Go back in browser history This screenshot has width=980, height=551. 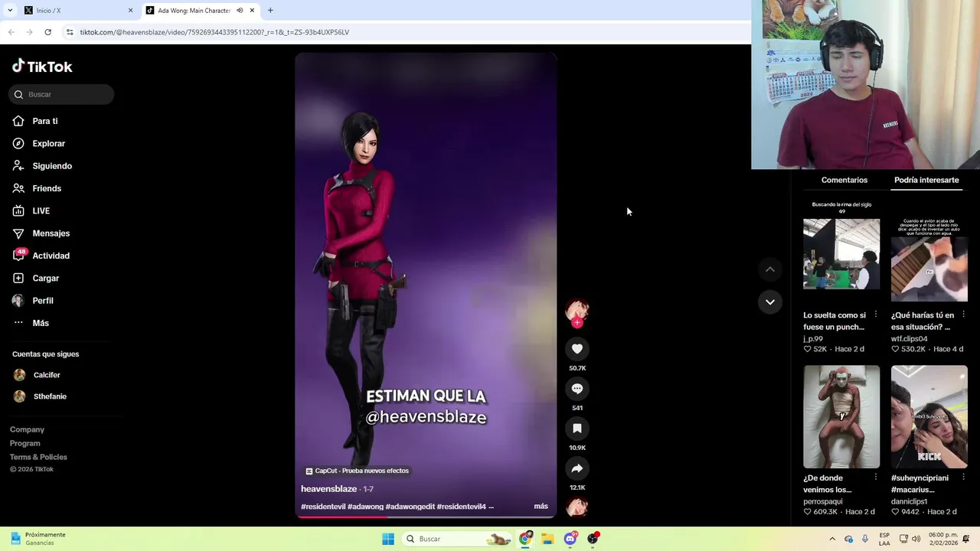coord(11,32)
